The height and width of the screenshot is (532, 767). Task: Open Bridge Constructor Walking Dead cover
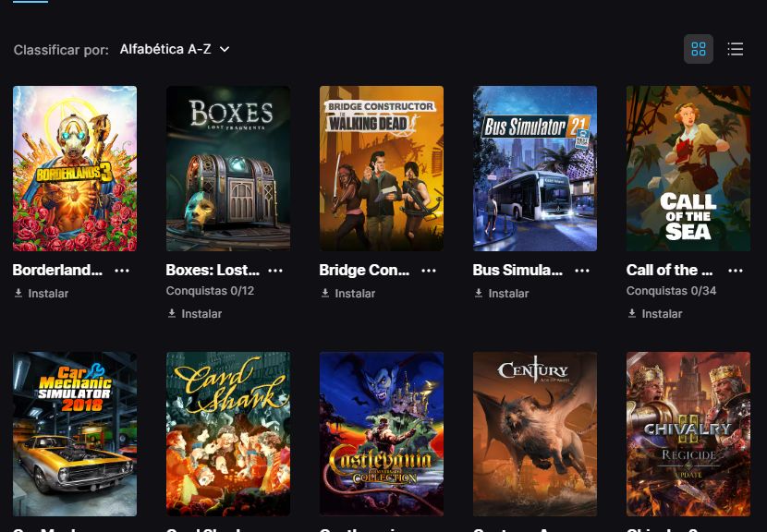[382, 169]
